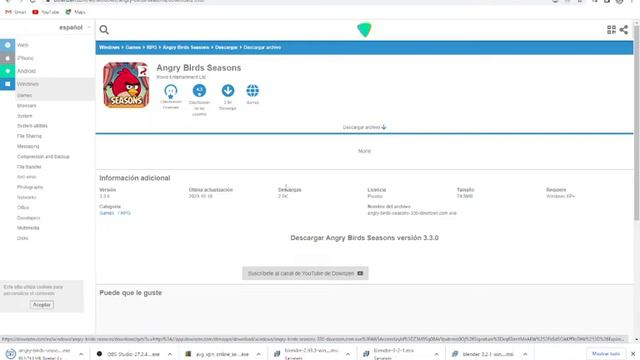640x360 pixels.
Task: Expand options for angry-birds download item
Action: click(81, 354)
